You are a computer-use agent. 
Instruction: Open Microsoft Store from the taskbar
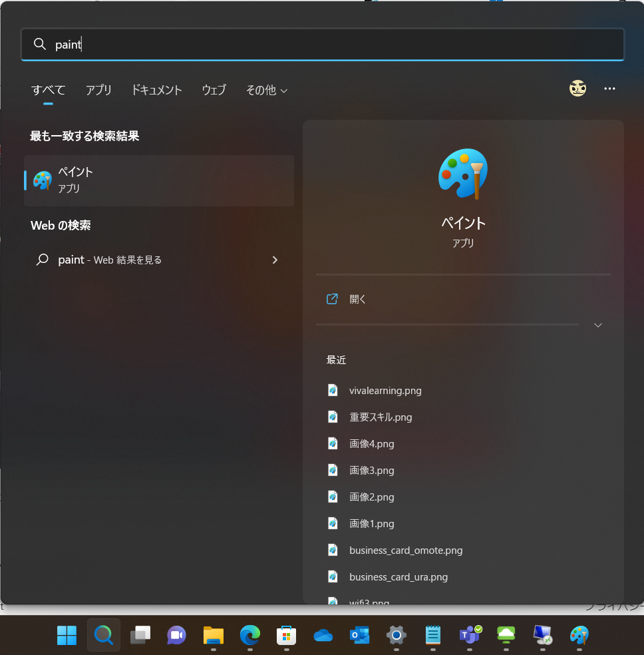pyautogui.click(x=286, y=635)
